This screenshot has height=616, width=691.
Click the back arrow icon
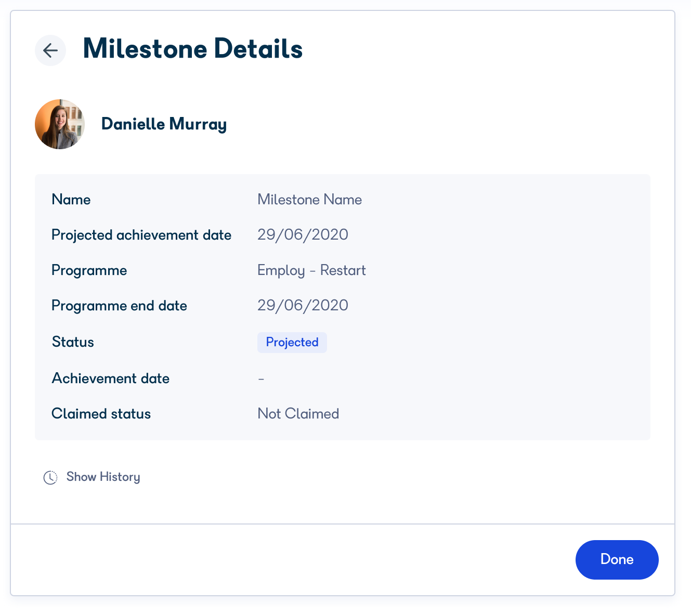click(x=50, y=50)
